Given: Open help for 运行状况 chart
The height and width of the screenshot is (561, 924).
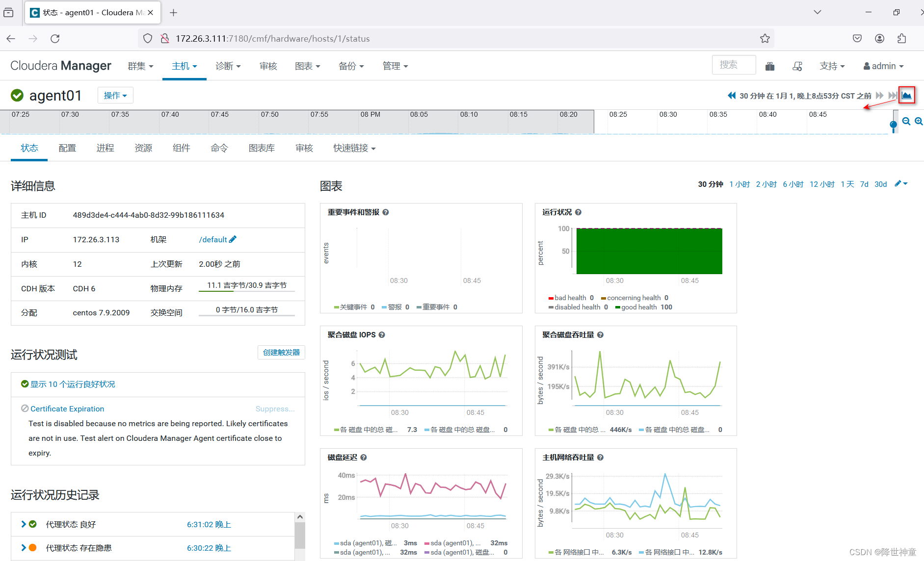Looking at the screenshot, I should (x=578, y=212).
